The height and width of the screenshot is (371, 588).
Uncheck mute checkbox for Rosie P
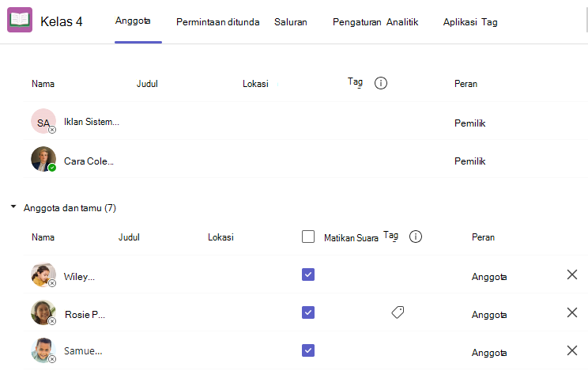tap(308, 312)
